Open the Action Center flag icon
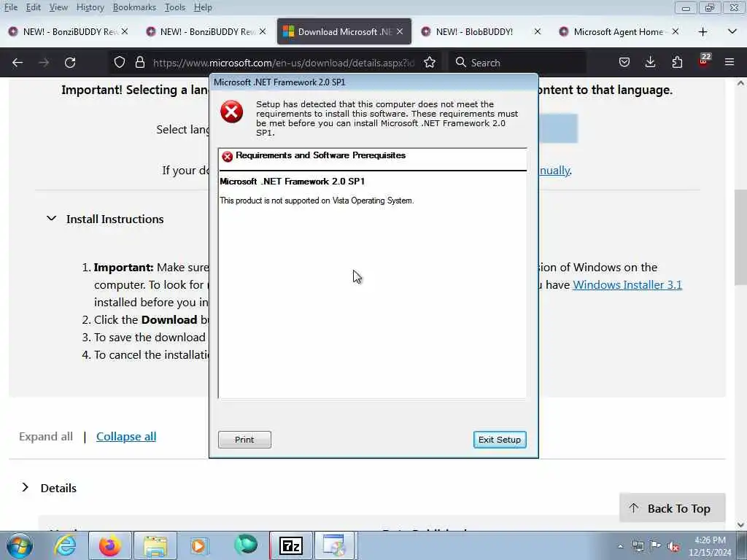Screen dimensions: 747x560 pos(656,546)
